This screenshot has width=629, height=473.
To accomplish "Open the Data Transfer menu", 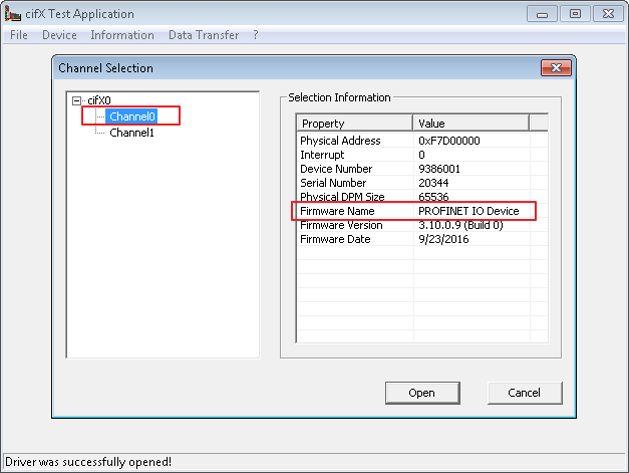I will click(203, 35).
